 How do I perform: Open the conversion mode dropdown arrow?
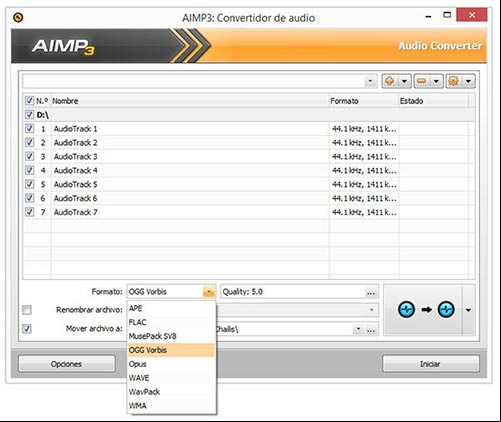[x=468, y=310]
